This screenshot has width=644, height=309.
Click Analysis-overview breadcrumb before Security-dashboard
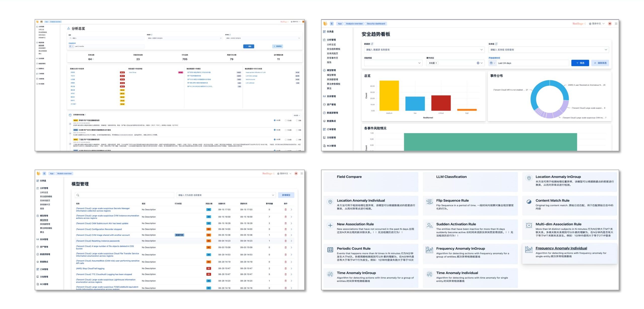tap(354, 24)
